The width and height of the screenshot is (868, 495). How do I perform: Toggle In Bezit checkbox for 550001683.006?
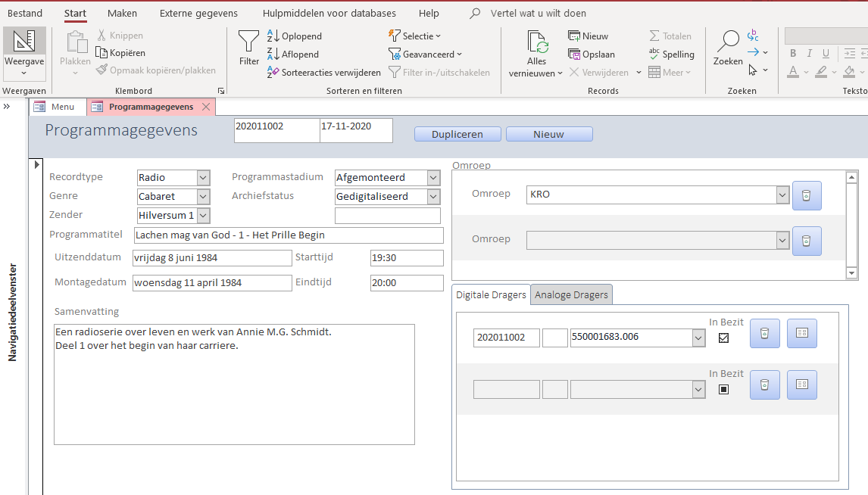point(723,338)
